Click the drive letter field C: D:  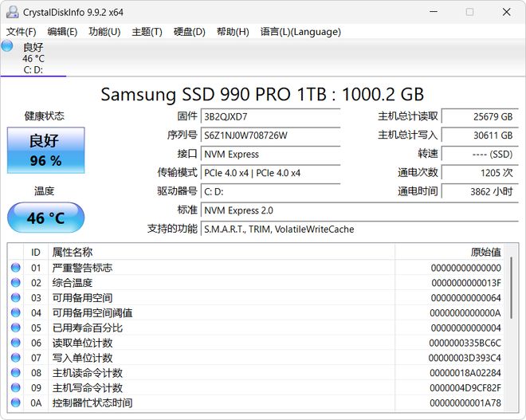coord(270,191)
